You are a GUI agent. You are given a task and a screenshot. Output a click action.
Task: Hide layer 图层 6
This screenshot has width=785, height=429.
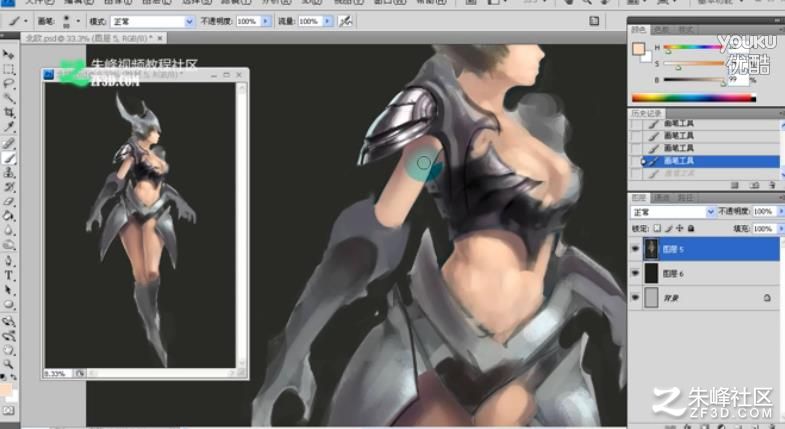(x=635, y=273)
